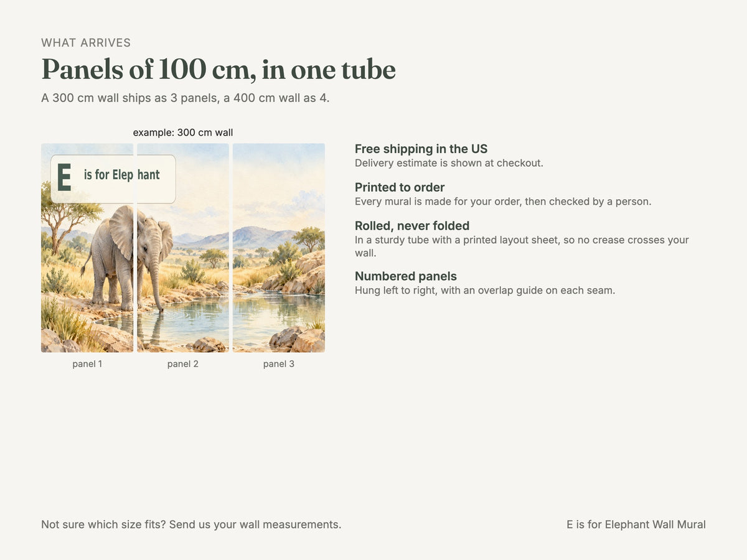The height and width of the screenshot is (560, 747).
Task: Click "Panels of 100 cm, in one tube" heading
Action: click(218, 69)
